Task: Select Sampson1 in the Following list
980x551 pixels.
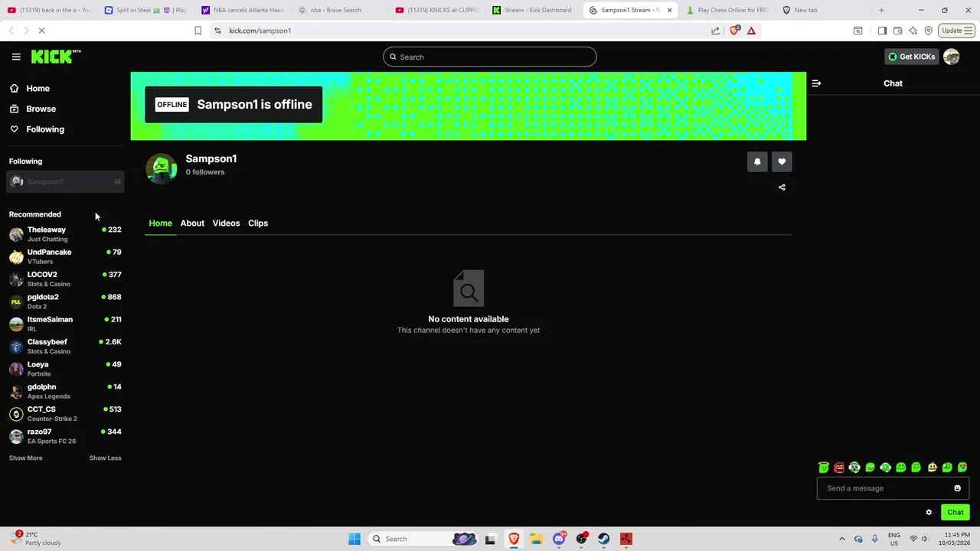Action: [x=65, y=181]
